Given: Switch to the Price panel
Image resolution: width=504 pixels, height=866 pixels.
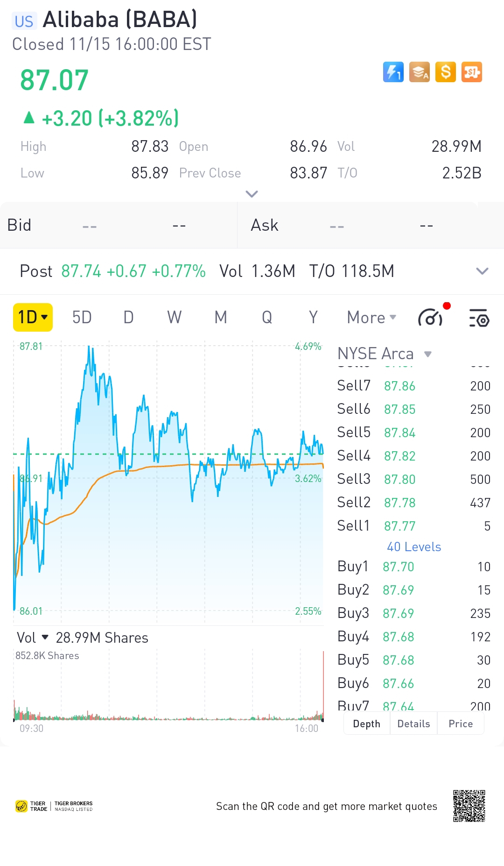Looking at the screenshot, I should [x=461, y=724].
